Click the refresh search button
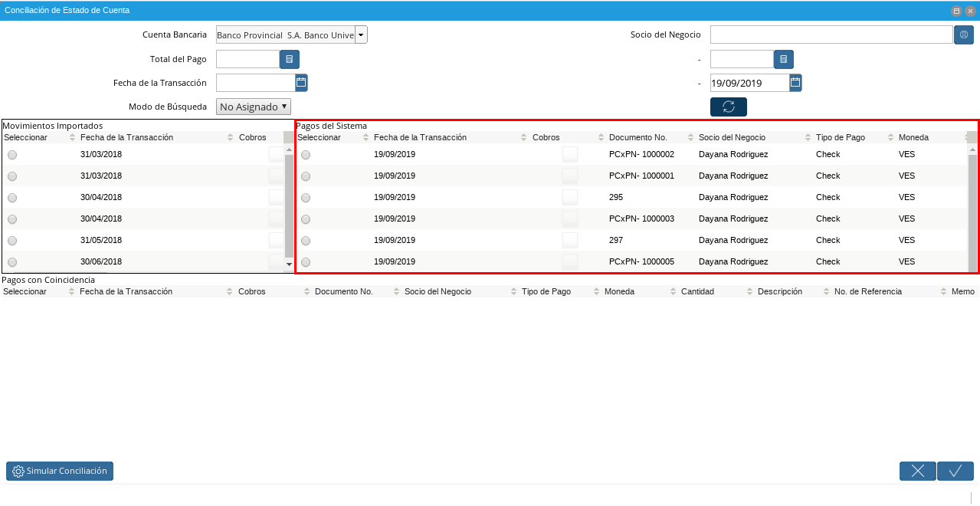The image size is (980, 506). click(728, 107)
